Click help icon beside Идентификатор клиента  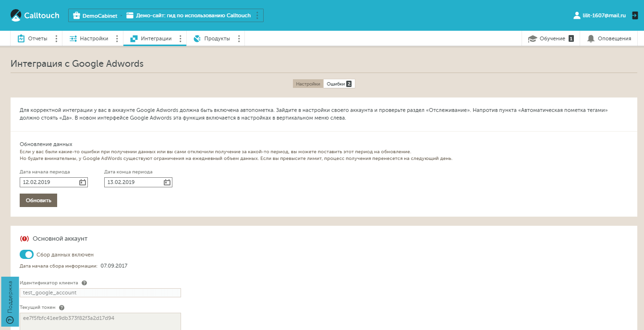pyautogui.click(x=84, y=283)
